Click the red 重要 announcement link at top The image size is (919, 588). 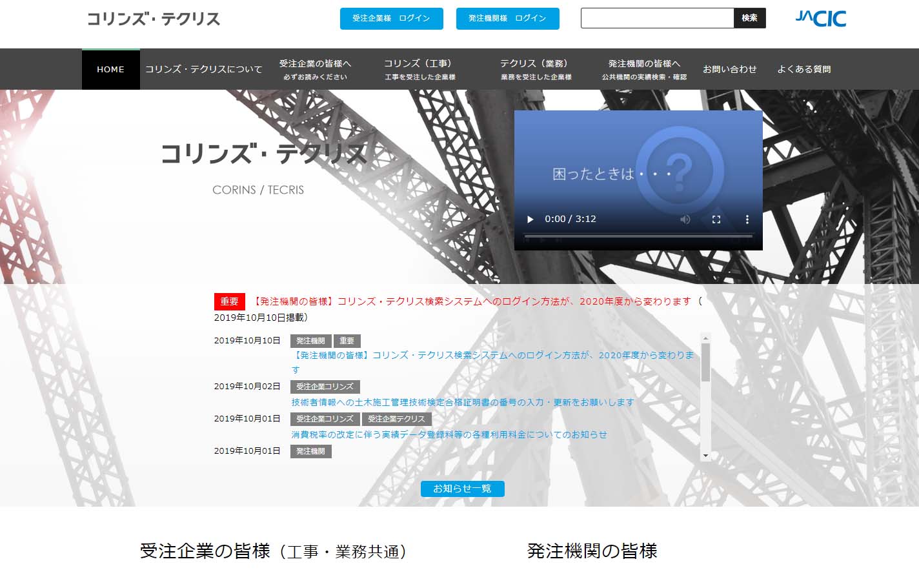click(472, 301)
